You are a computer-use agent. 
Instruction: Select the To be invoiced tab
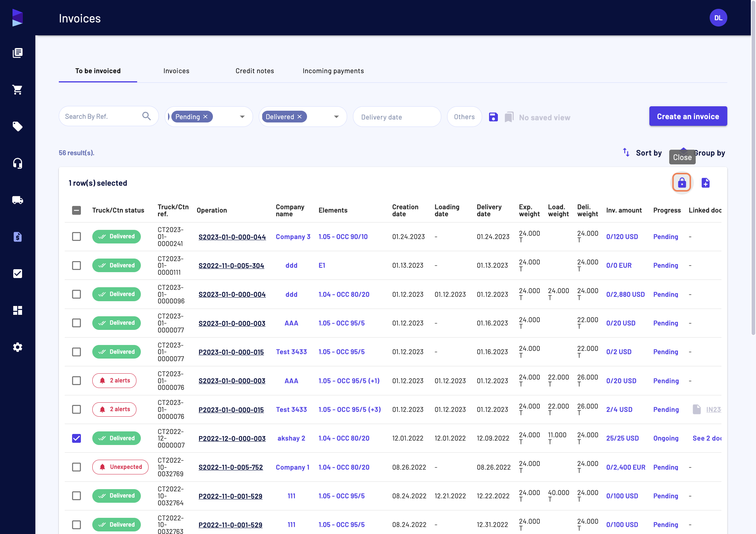coord(98,71)
